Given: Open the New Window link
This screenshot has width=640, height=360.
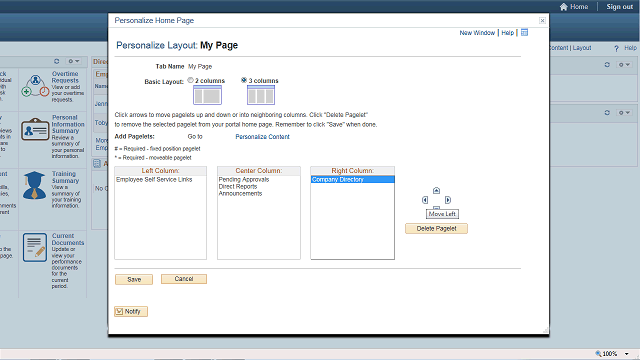Looking at the screenshot, I should click(477, 33).
